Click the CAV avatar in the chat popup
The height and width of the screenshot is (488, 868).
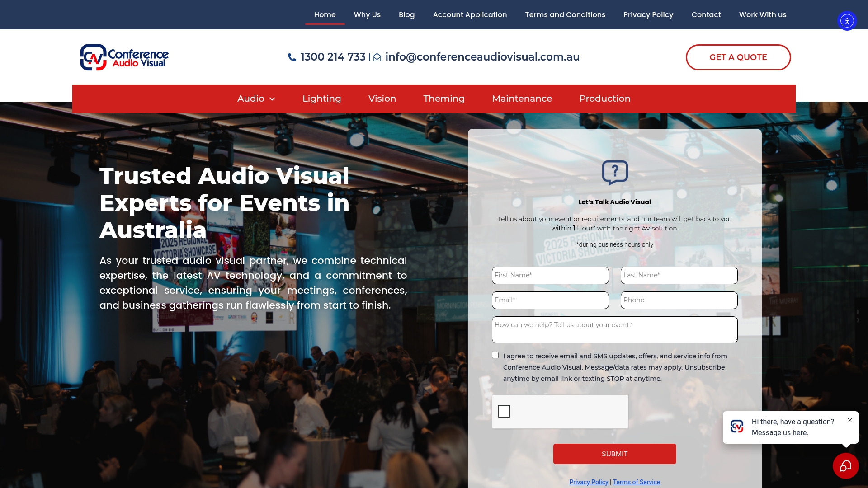[x=737, y=426]
